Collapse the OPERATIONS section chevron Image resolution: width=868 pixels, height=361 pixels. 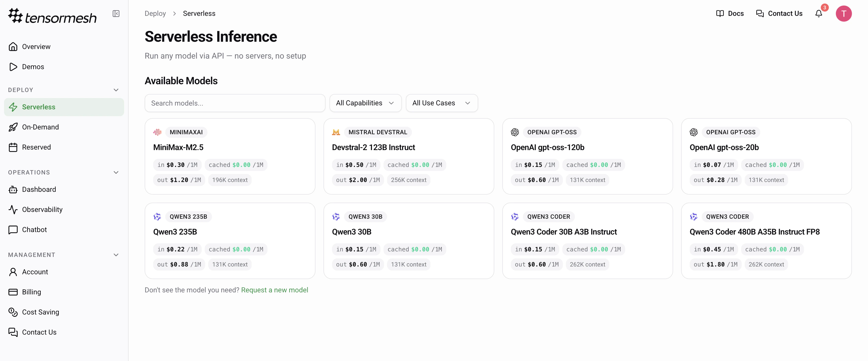point(116,172)
